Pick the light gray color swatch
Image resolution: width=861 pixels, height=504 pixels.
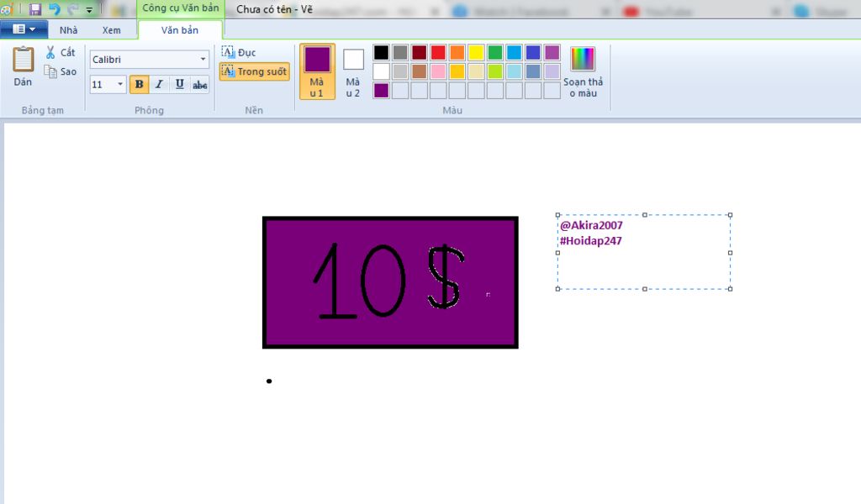tap(400, 71)
